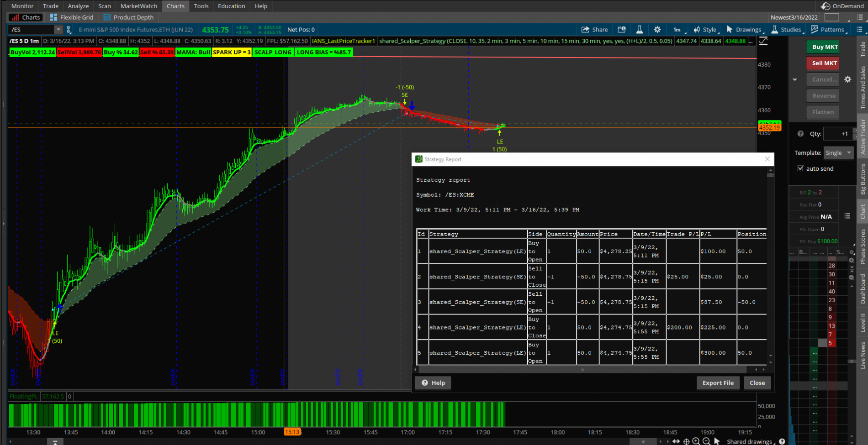Open the Style dropdown menu
This screenshot has height=445, width=868.
(706, 30)
